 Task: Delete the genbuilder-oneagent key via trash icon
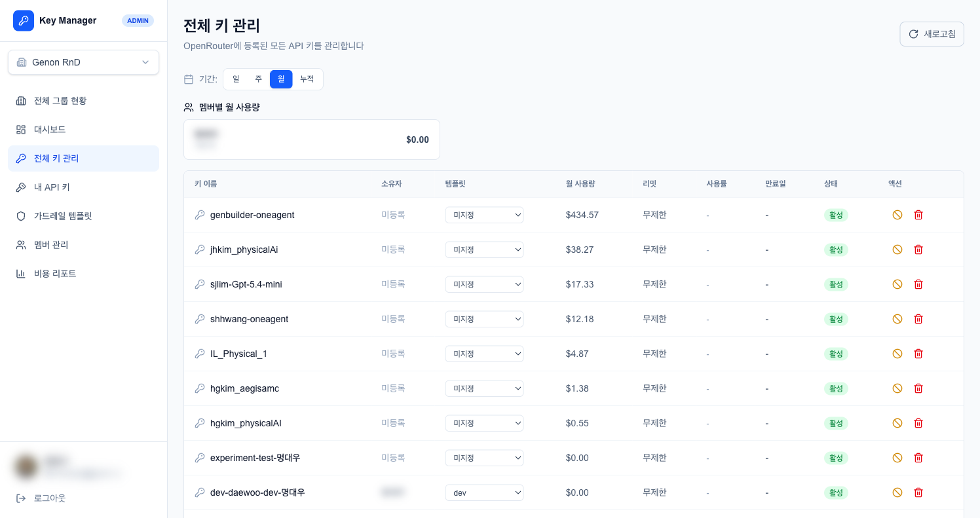point(918,214)
